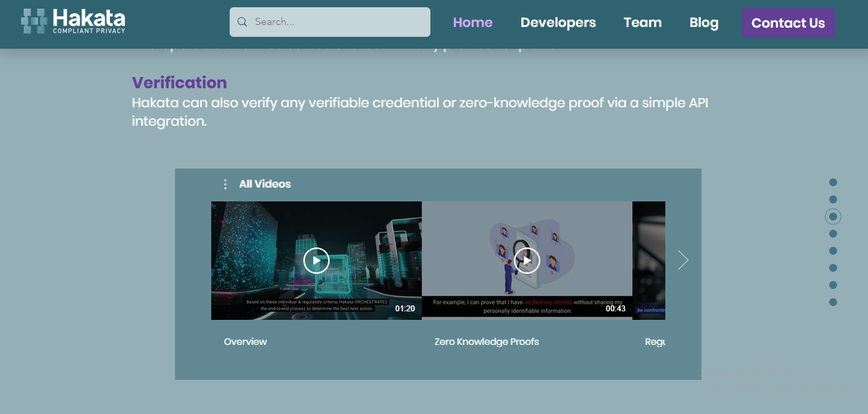This screenshot has height=414, width=868.
Task: Open the partially visible third video thumbnail
Action: (649, 261)
